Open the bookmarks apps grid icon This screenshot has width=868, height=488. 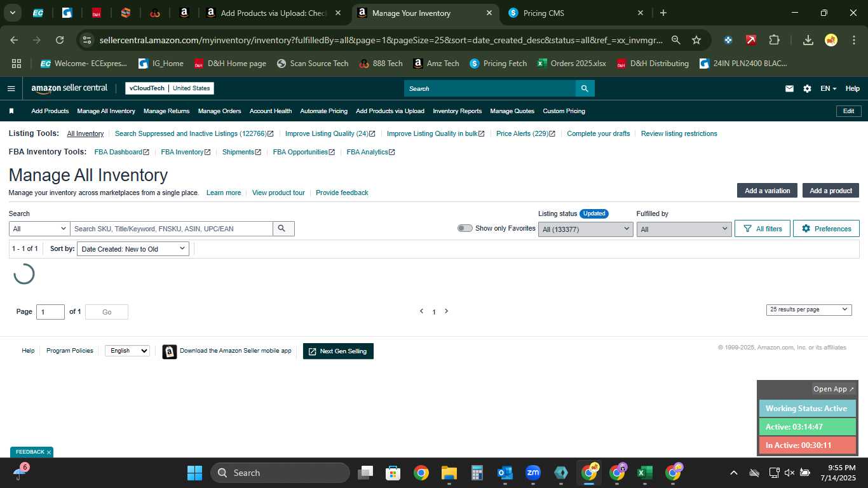(x=17, y=64)
